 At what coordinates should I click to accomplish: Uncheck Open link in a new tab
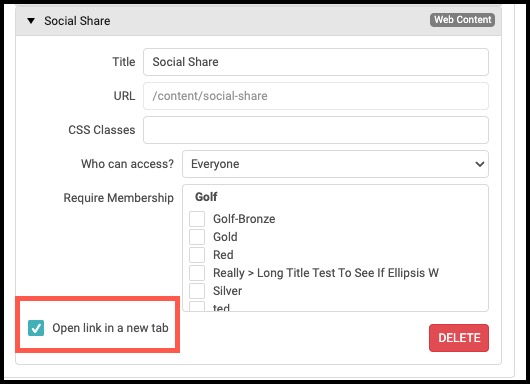(36, 328)
